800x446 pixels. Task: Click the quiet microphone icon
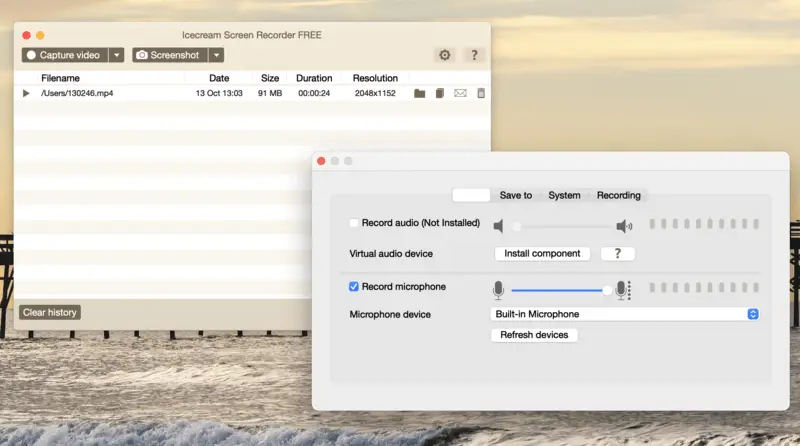coord(498,290)
